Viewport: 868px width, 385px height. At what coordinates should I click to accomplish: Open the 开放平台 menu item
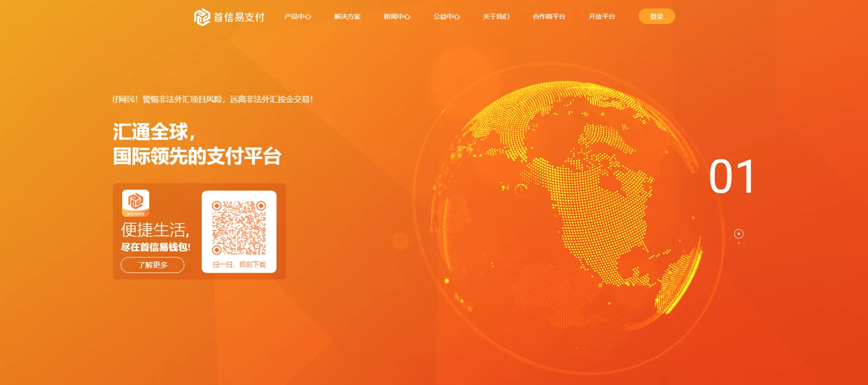pos(602,17)
